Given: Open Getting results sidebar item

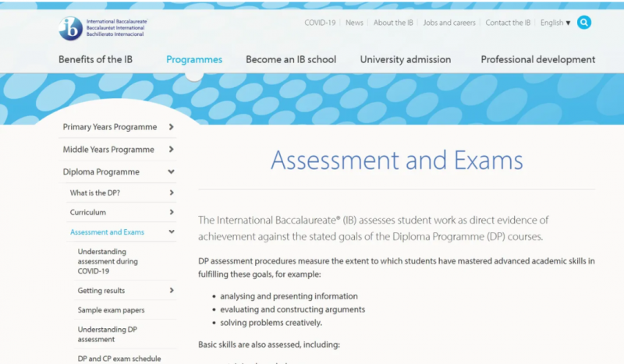Looking at the screenshot, I should pyautogui.click(x=101, y=291).
